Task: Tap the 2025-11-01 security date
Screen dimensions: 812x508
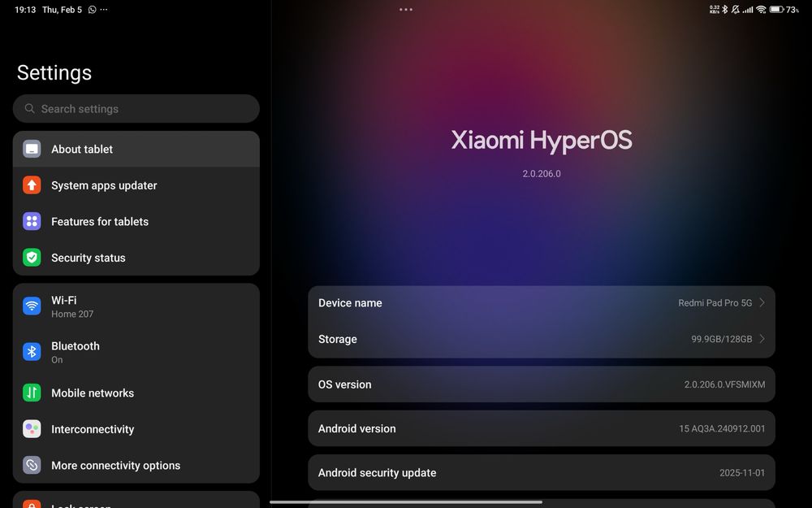Action: 742,473
